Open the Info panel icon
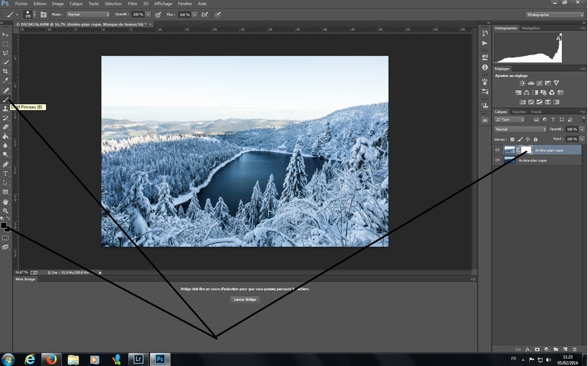The height and width of the screenshot is (366, 588). 485,67
